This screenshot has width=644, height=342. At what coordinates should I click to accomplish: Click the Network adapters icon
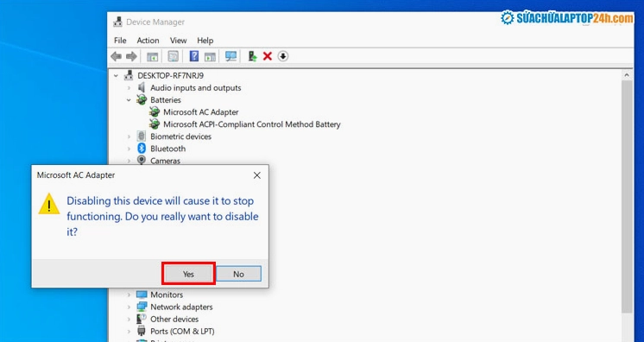coord(142,307)
